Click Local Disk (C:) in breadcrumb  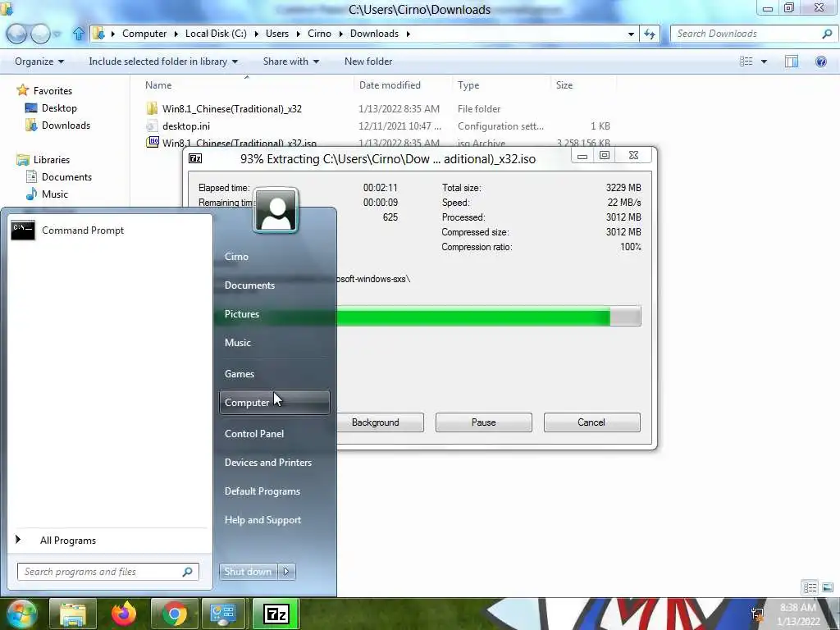tap(216, 34)
